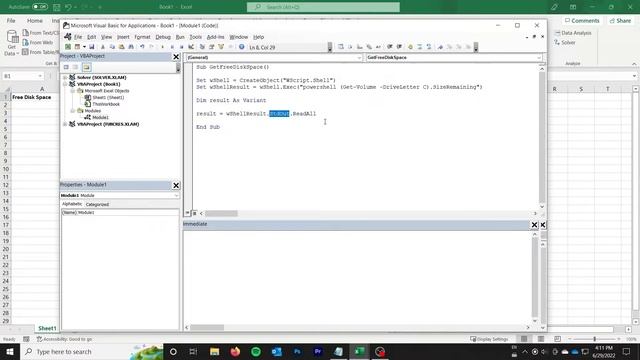This screenshot has width=640, height=360.
Task: Click the Share button in Excel
Action: pos(620,20)
